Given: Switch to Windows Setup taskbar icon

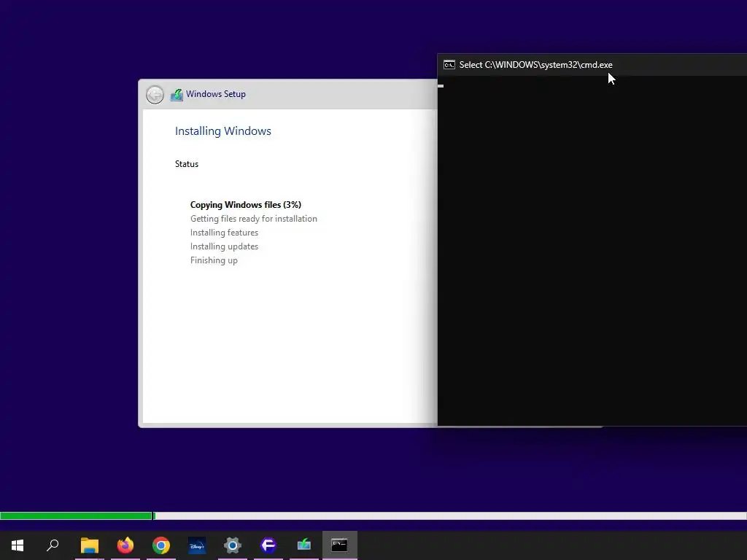Looking at the screenshot, I should click(x=304, y=545).
